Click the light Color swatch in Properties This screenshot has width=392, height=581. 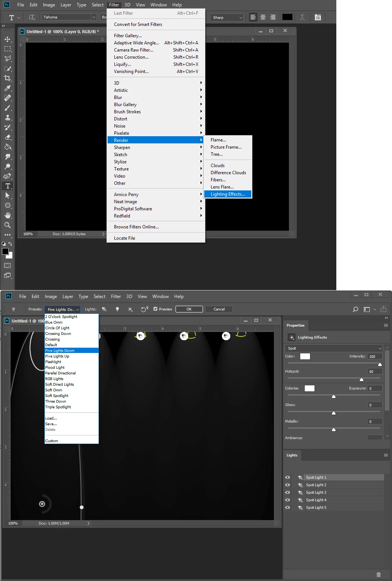pos(305,356)
